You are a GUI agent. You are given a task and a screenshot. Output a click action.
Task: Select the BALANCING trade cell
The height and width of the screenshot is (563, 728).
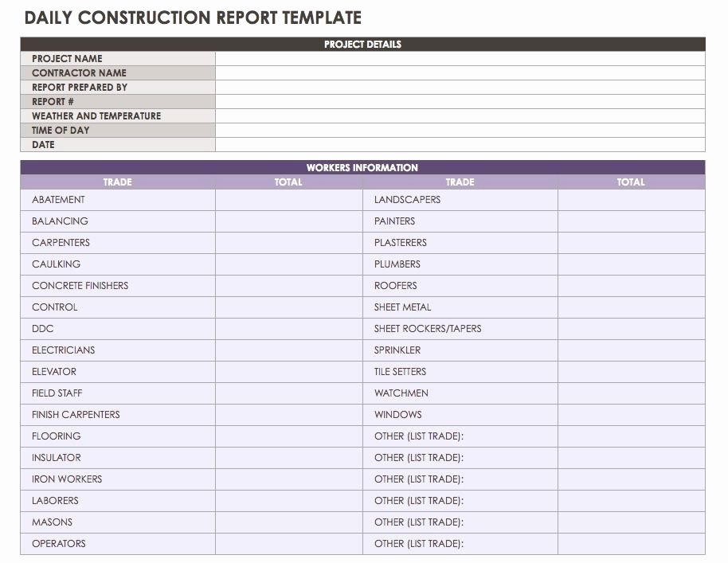point(118,221)
